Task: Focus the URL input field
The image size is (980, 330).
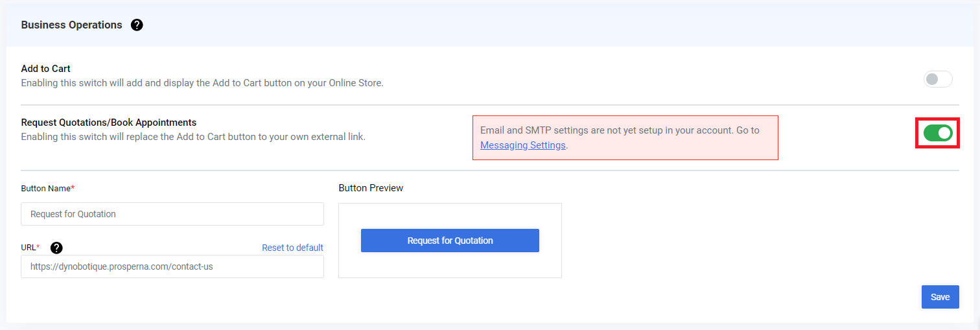Action: [172, 266]
